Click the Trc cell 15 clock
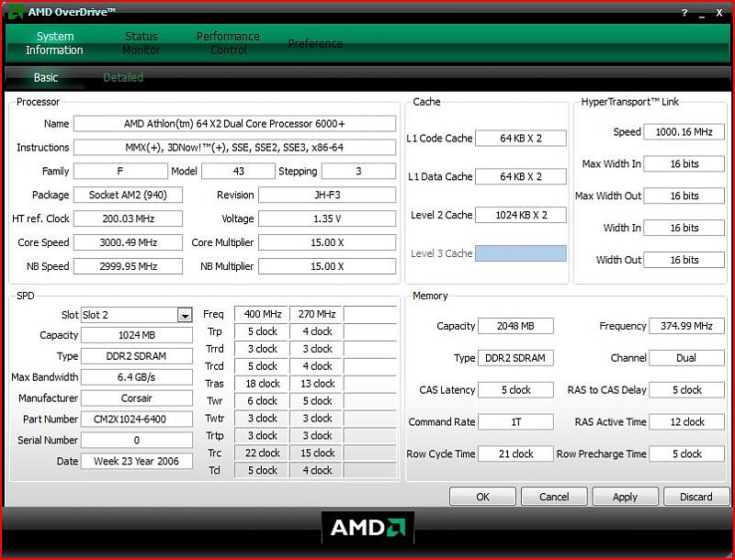735x560 pixels. pos(316,454)
